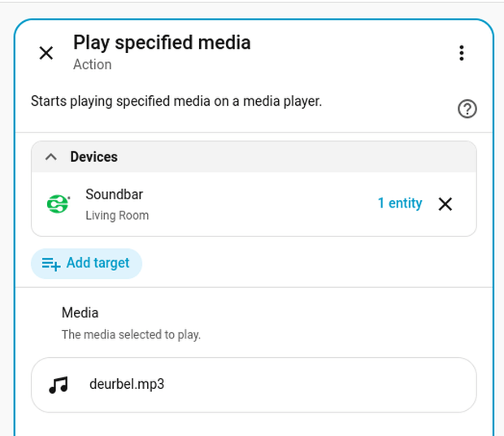
Task: Click the Living Room area label
Action: 117,216
